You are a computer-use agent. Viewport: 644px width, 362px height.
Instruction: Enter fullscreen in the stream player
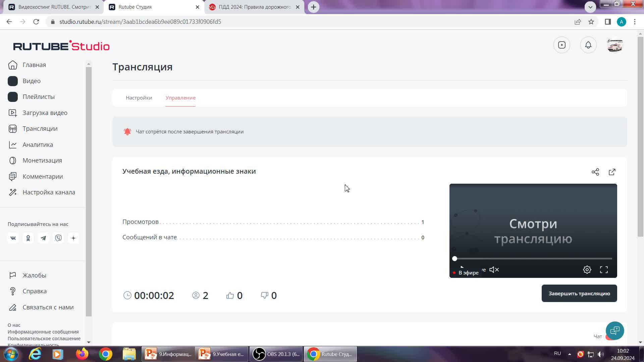pyautogui.click(x=604, y=269)
